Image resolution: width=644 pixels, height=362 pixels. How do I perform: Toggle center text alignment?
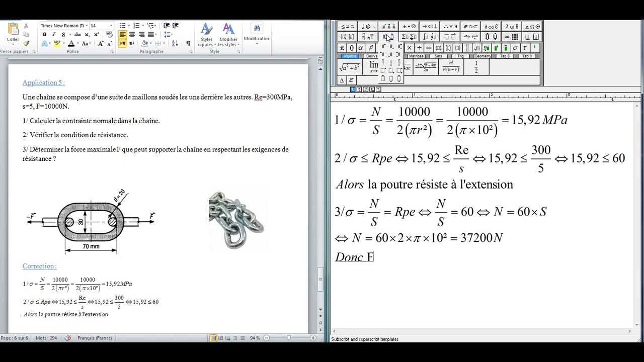pos(132,35)
